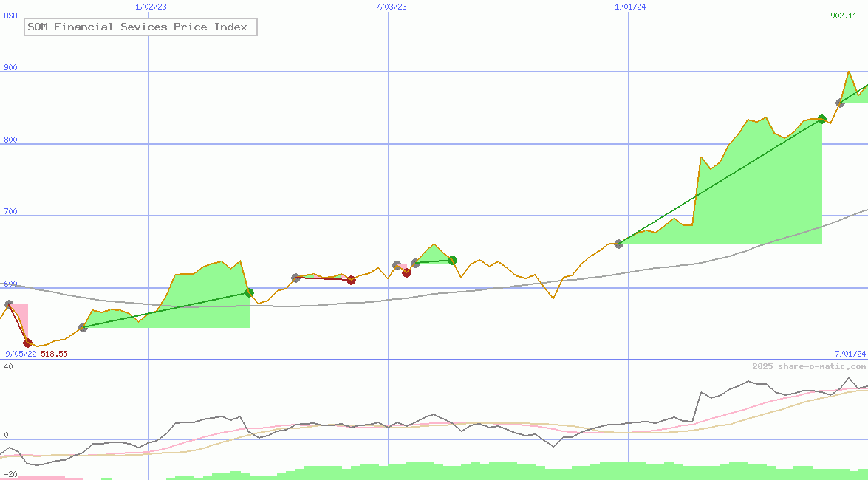Click green exit marker ending first green trade region
The width and height of the screenshot is (868, 480).
click(249, 292)
